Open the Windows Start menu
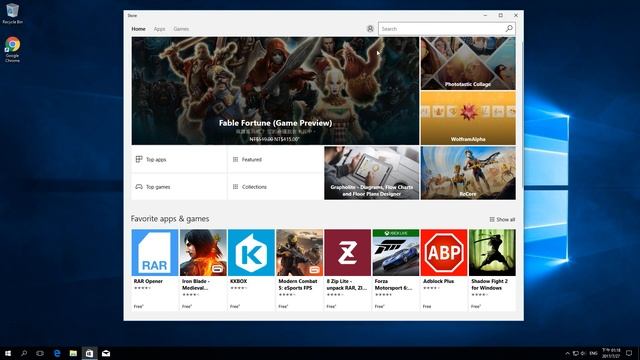 click(8, 353)
